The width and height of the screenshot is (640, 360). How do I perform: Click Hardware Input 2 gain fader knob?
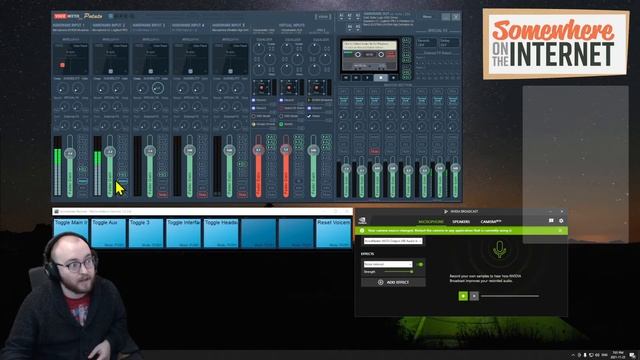click(x=109, y=152)
